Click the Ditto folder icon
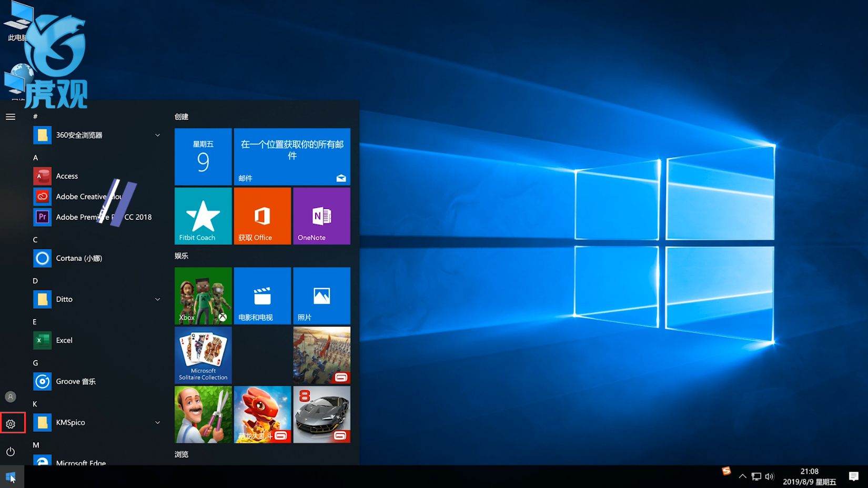The height and width of the screenshot is (488, 868). click(43, 299)
